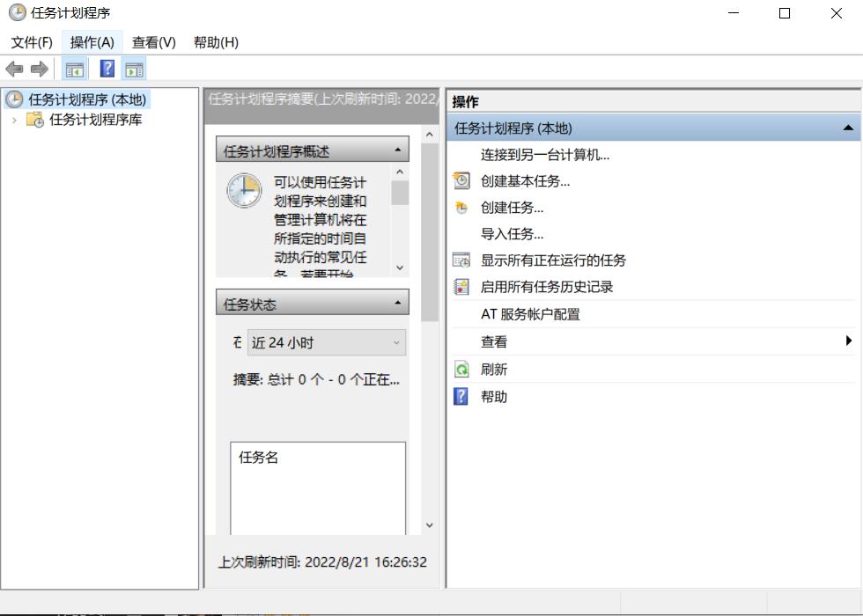This screenshot has height=616, width=863.
Task: Open the 操作(A) menu
Action: (92, 42)
